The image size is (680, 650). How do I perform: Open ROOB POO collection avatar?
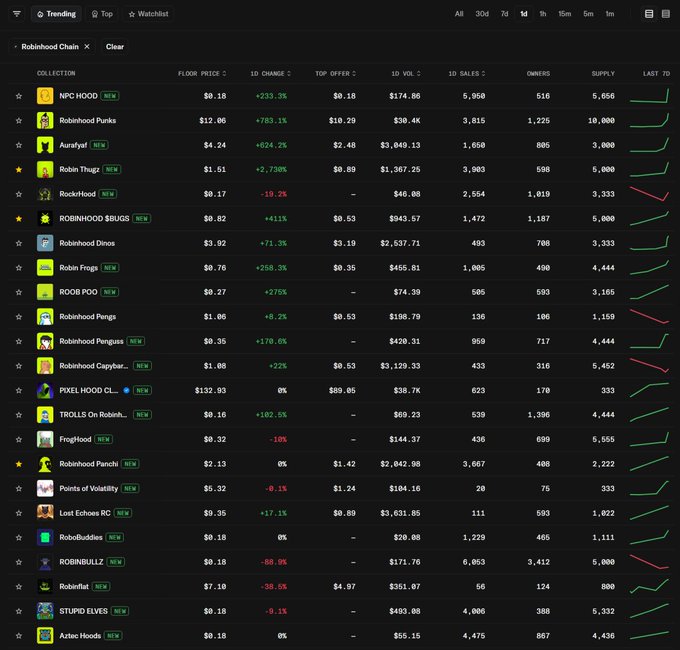[45, 292]
